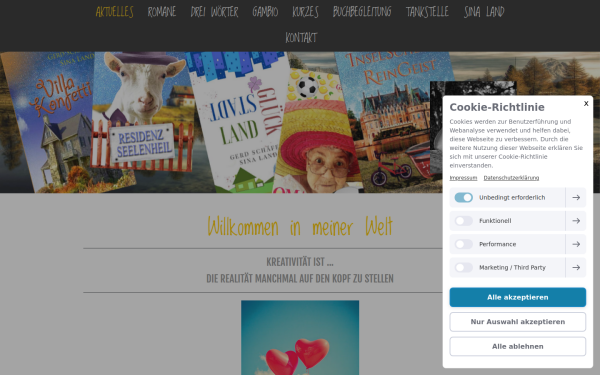Open Sina Land menu item
The width and height of the screenshot is (600, 375).
point(484,12)
